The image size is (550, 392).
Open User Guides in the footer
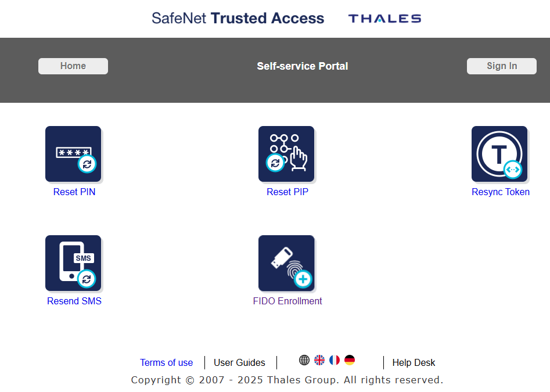pos(239,363)
